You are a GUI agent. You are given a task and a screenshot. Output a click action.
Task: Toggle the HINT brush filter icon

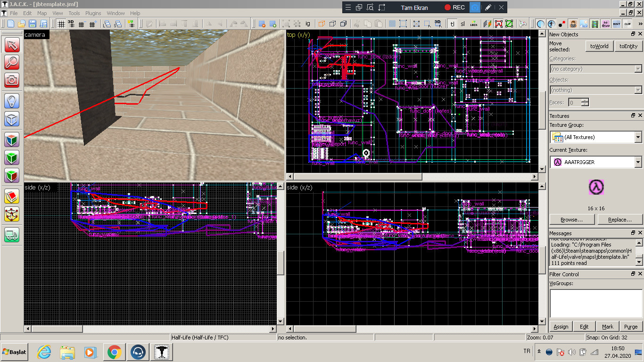617,24
